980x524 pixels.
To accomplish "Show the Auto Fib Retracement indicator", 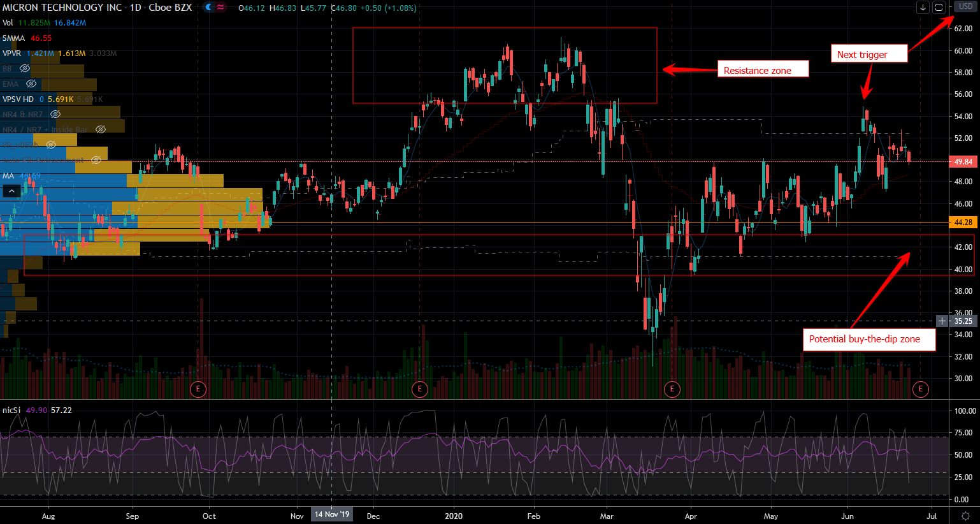I will (x=96, y=160).
